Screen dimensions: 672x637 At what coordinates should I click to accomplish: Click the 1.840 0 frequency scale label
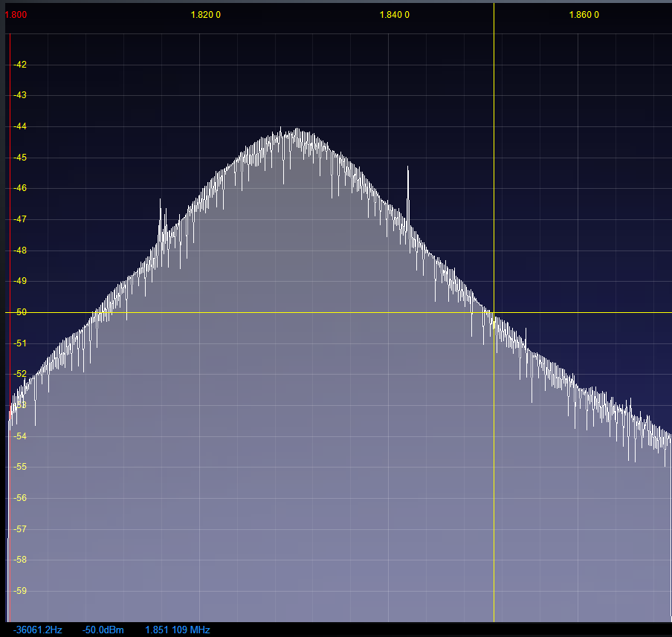pyautogui.click(x=395, y=15)
